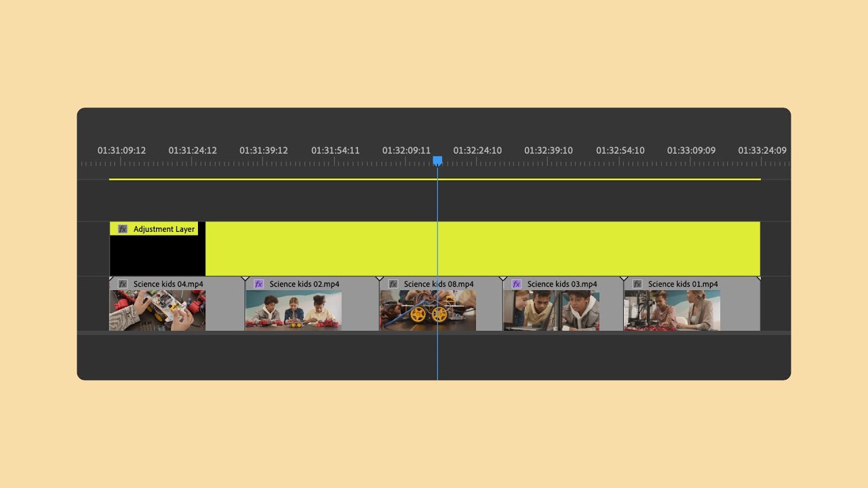Viewport: 868px width, 488px height.
Task: Click the Science kids 02.mp4 clip name
Action: click(304, 284)
